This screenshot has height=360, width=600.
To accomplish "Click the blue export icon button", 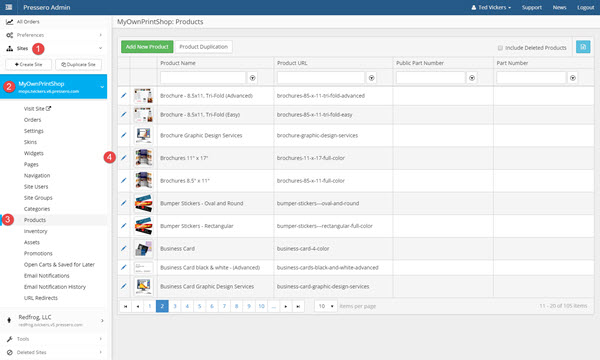I will [x=583, y=47].
